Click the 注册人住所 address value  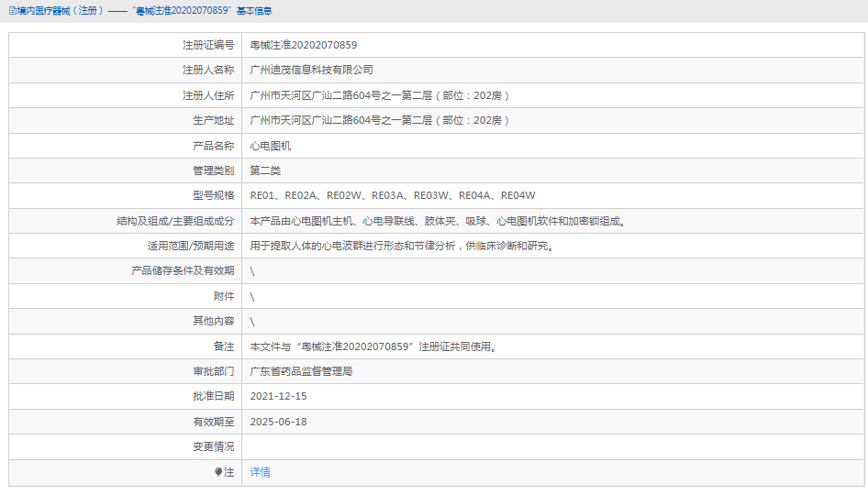click(x=379, y=95)
